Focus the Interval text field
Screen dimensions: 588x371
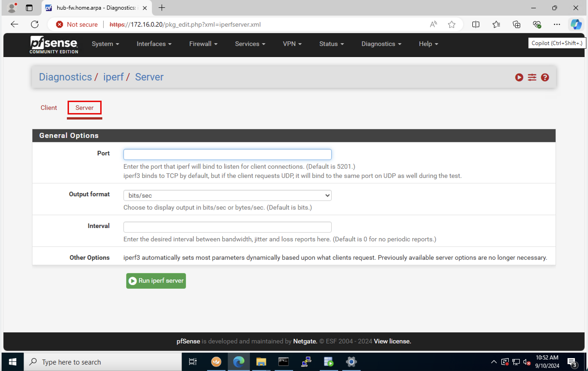coord(227,227)
